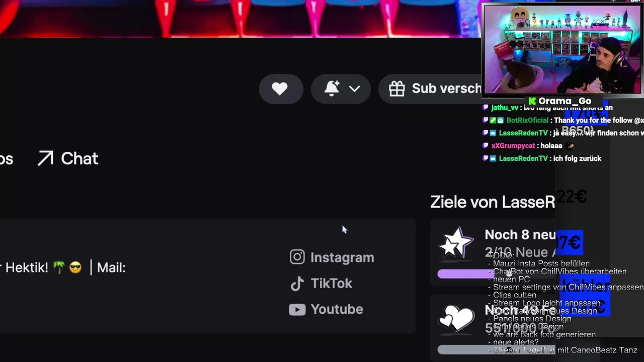This screenshot has height=362, width=644.
Task: Open the Instagram link
Action: coord(342,257)
